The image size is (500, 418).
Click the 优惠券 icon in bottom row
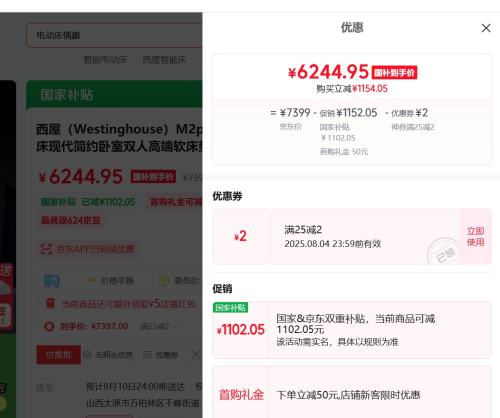coord(147,355)
